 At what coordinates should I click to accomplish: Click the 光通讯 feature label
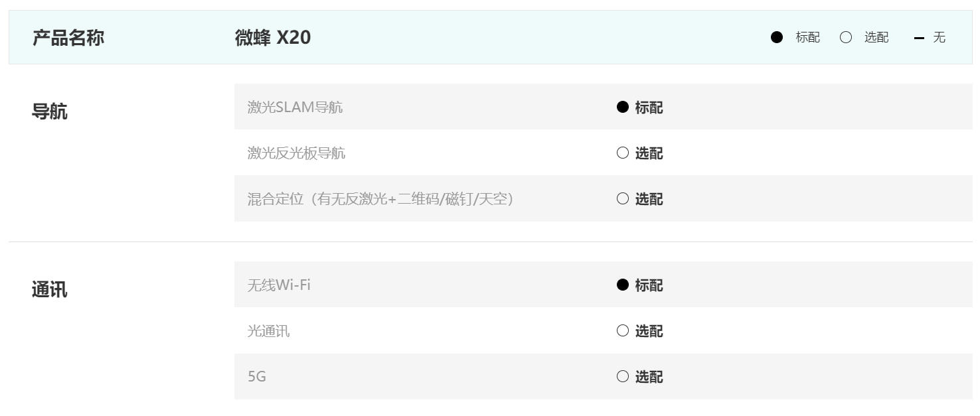click(x=268, y=331)
